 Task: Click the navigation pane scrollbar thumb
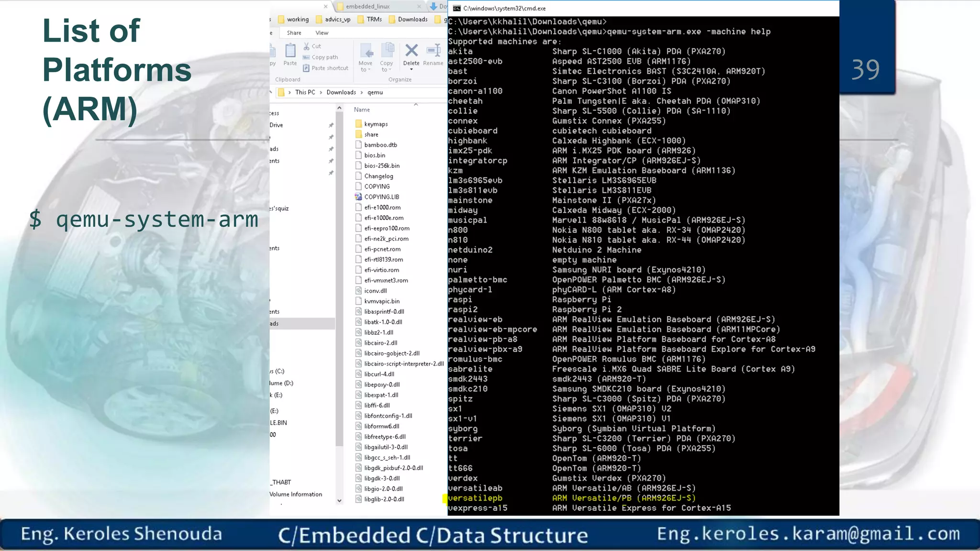pos(339,280)
